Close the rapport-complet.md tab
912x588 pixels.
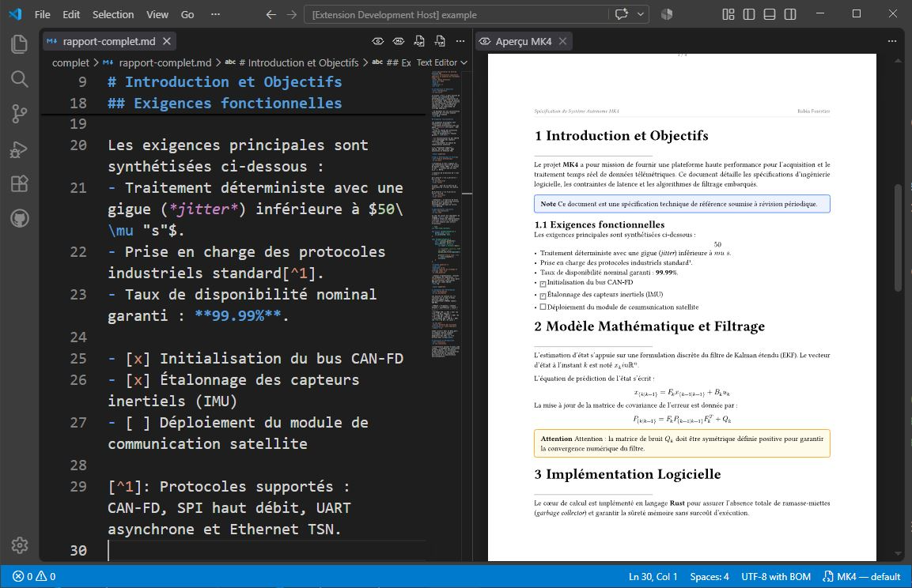tap(167, 41)
